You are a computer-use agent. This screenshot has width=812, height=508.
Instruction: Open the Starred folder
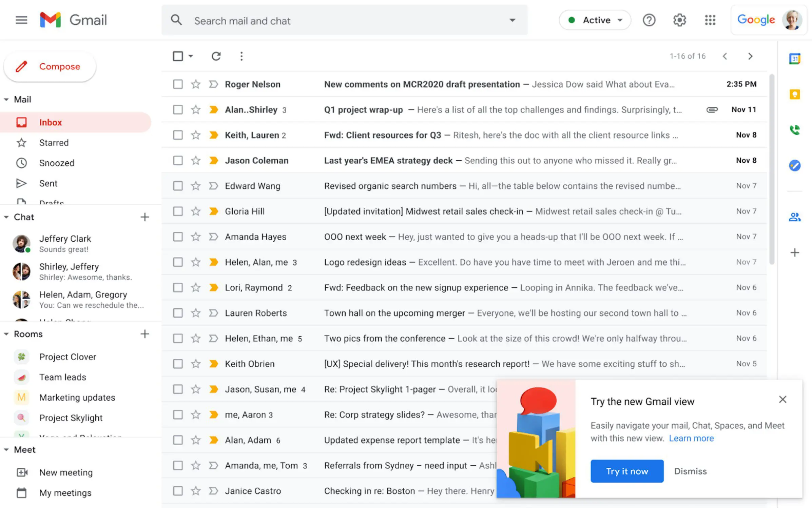tap(54, 142)
